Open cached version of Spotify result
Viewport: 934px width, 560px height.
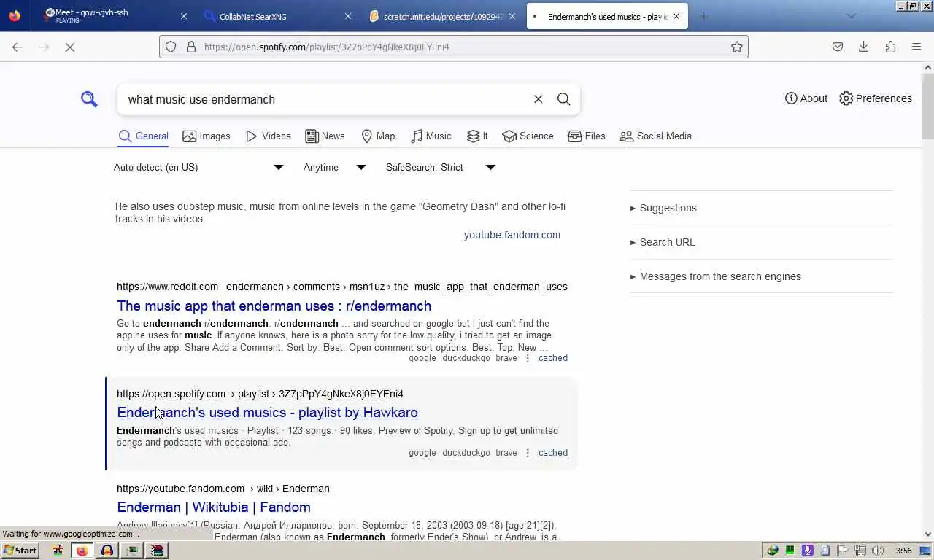pyautogui.click(x=553, y=453)
